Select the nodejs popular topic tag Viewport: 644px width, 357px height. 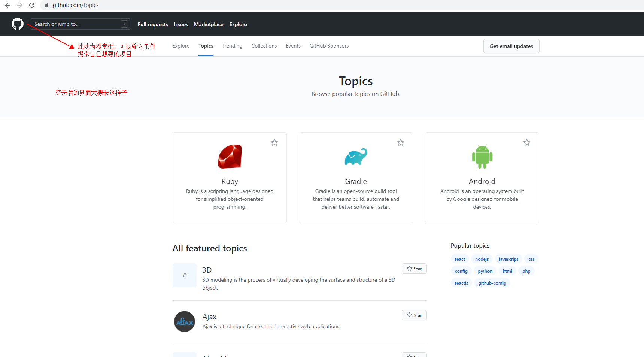[482, 259]
